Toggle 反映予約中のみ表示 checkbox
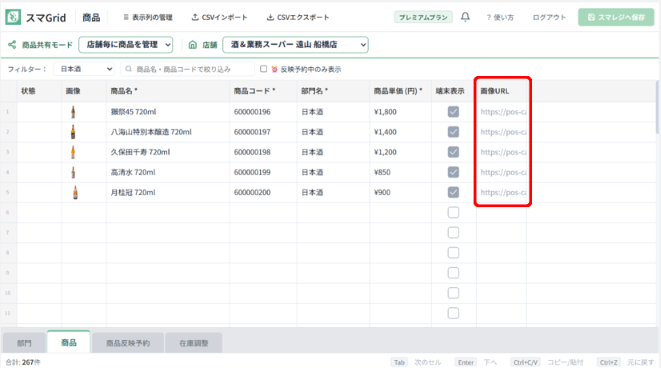 pos(263,69)
